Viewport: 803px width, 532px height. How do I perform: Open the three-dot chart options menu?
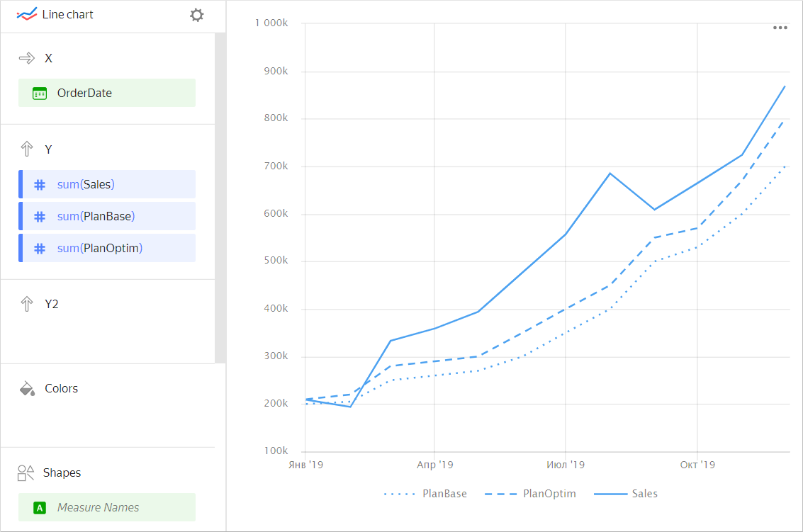(780, 28)
